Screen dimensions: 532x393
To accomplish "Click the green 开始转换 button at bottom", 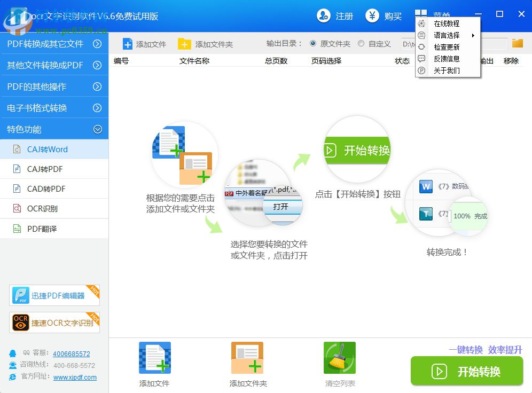I will click(x=466, y=371).
